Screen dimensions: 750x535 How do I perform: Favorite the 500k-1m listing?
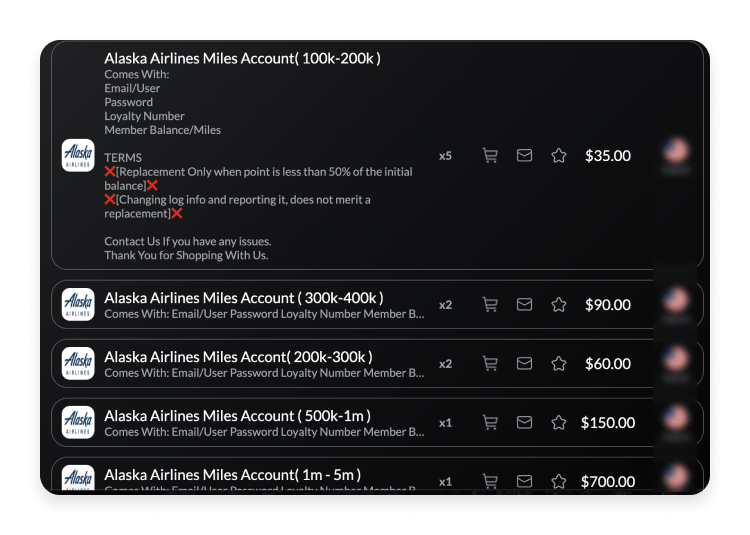pos(559,423)
